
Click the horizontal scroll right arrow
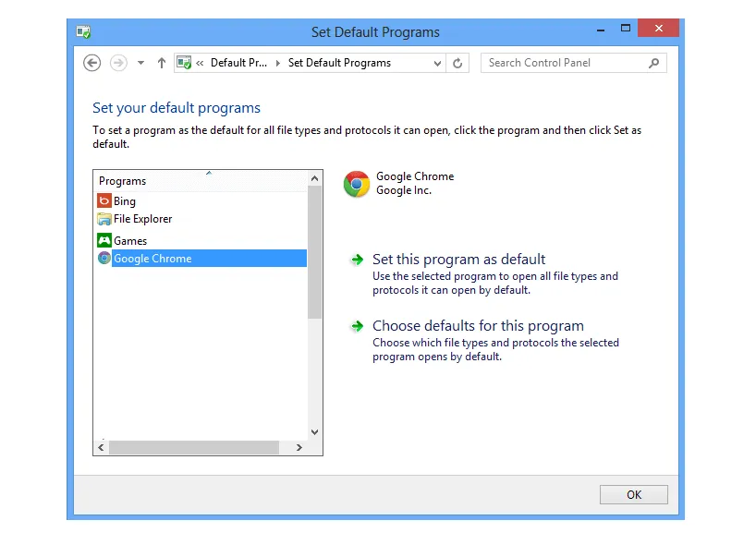tap(299, 448)
